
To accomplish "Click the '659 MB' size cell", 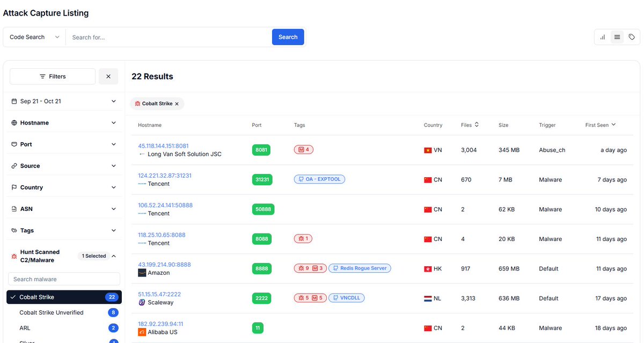I will coord(509,268).
